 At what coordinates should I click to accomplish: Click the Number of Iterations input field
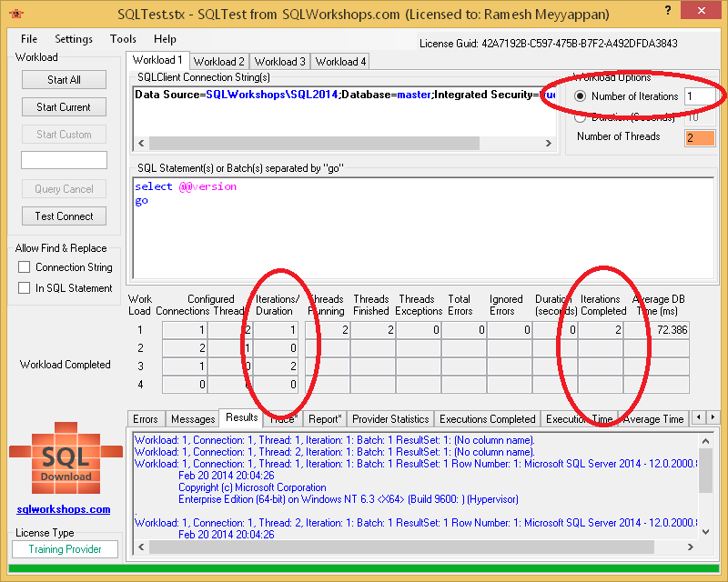pos(700,96)
